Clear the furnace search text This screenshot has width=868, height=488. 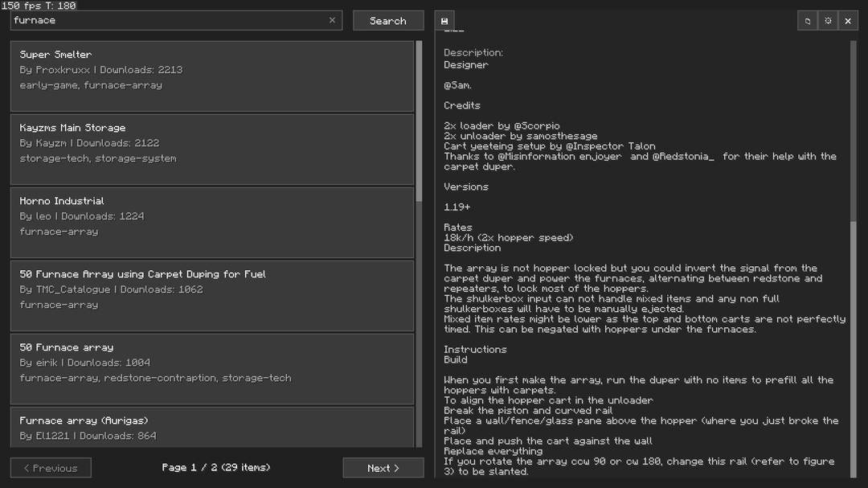[332, 20]
